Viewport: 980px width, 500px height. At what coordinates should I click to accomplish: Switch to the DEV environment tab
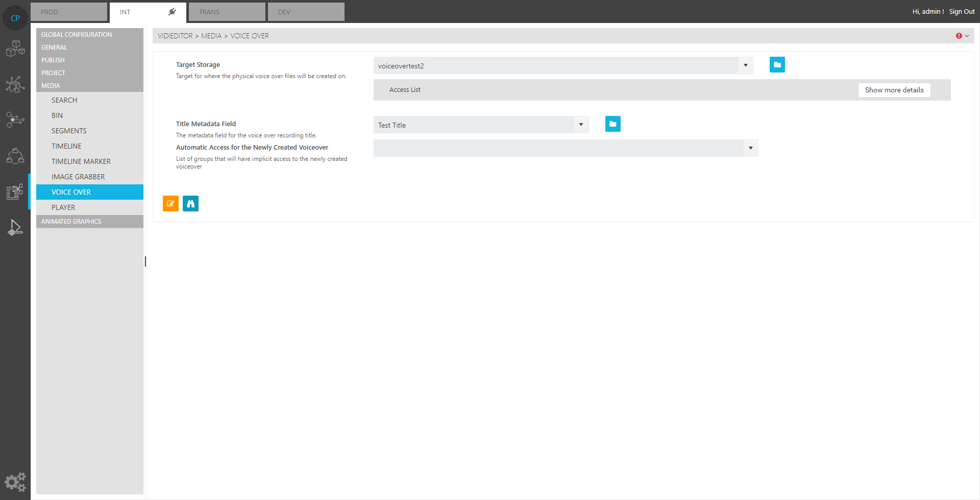306,12
